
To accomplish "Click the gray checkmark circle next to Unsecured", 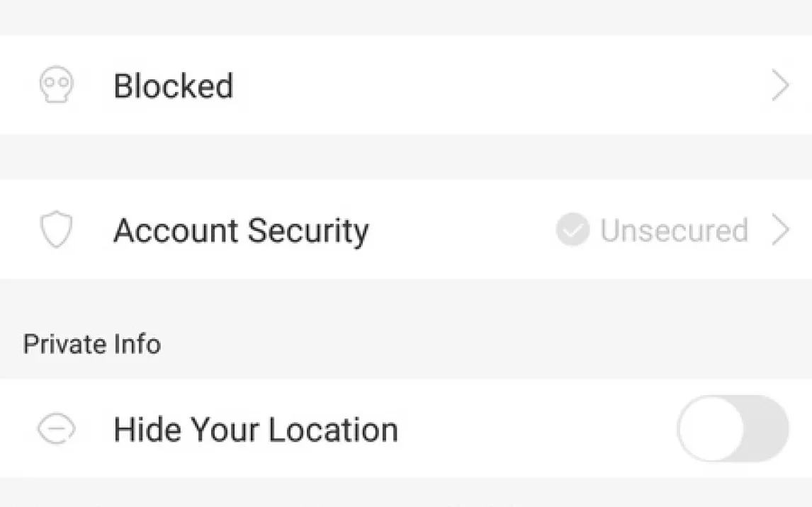I will click(x=573, y=230).
